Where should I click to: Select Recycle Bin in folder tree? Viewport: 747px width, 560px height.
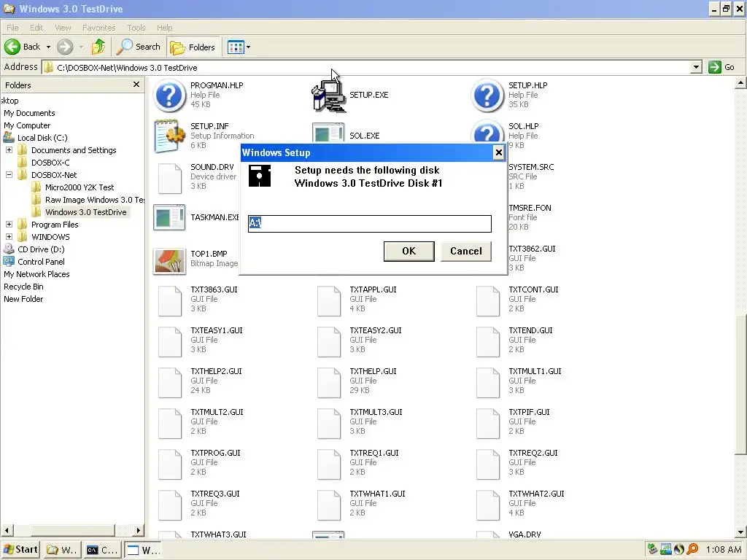(23, 286)
